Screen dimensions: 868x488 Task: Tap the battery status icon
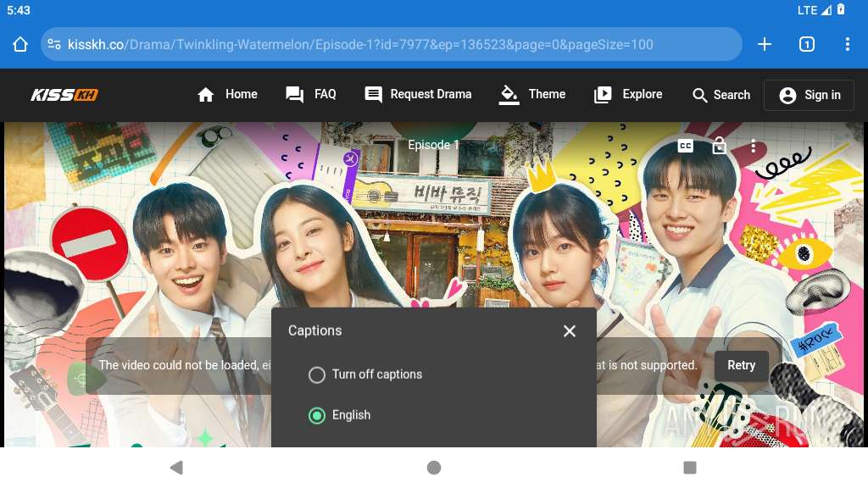pos(841,9)
